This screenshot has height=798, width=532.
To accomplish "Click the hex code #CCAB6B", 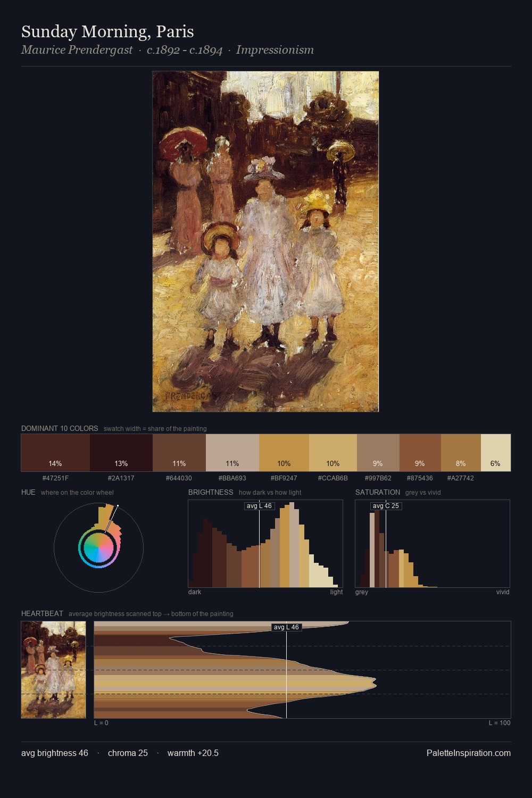I will pyautogui.click(x=333, y=478).
